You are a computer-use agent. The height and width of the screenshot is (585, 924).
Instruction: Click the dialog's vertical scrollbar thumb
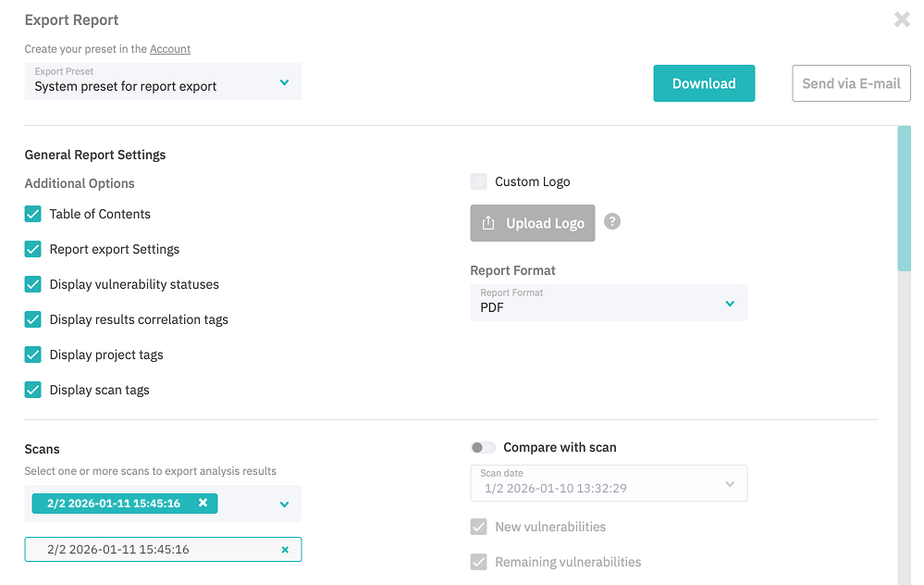[x=904, y=198]
